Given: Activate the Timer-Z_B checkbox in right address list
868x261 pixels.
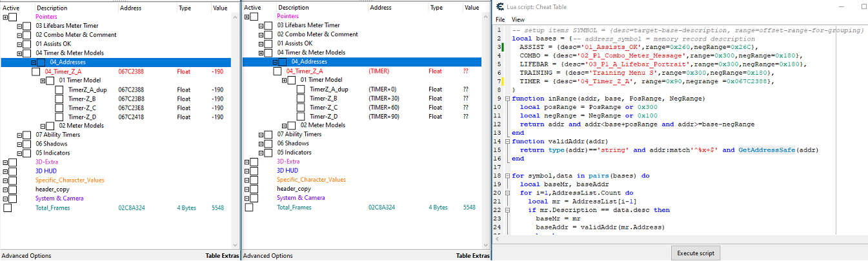Looking at the screenshot, I should [301, 98].
